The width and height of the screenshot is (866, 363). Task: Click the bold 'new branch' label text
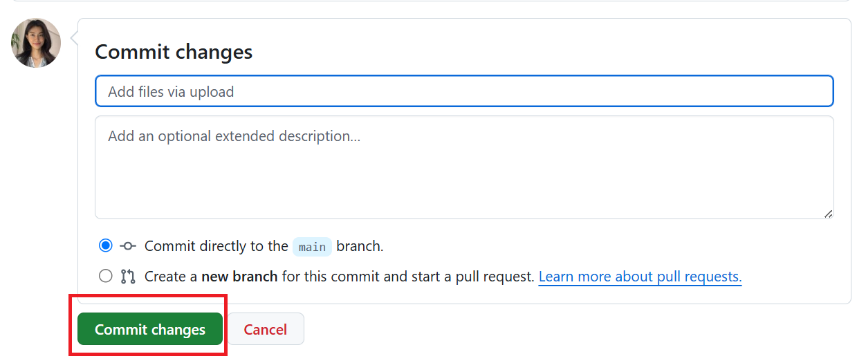pyautogui.click(x=239, y=276)
